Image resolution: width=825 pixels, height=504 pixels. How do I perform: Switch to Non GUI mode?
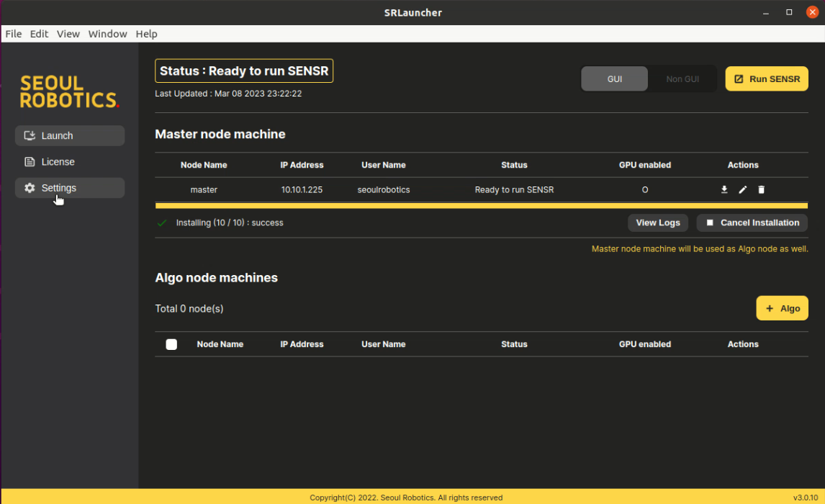click(682, 78)
